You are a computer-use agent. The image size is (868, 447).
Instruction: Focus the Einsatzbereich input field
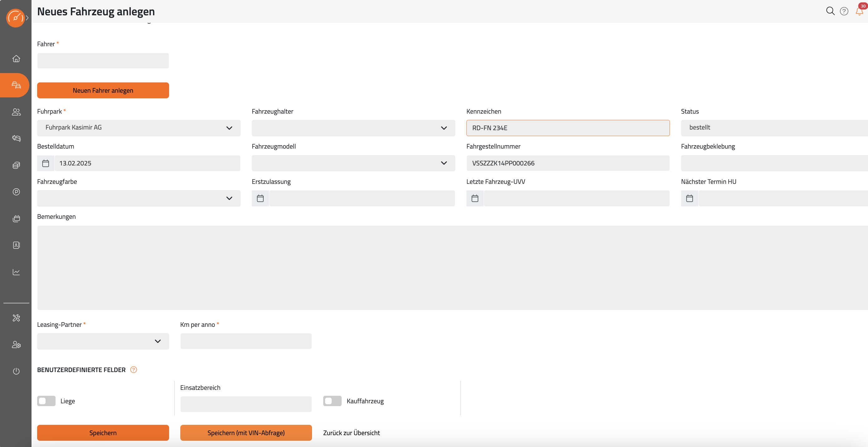(x=246, y=404)
